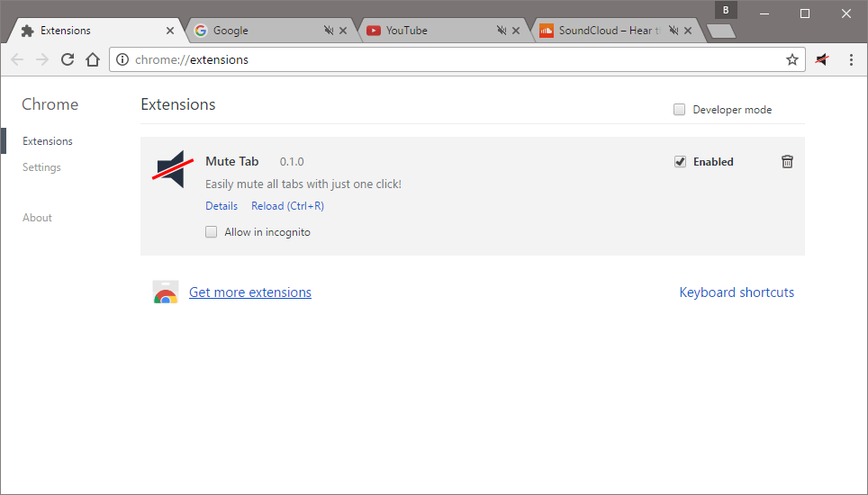868x495 pixels.
Task: View site information icon in address bar
Action: [123, 59]
